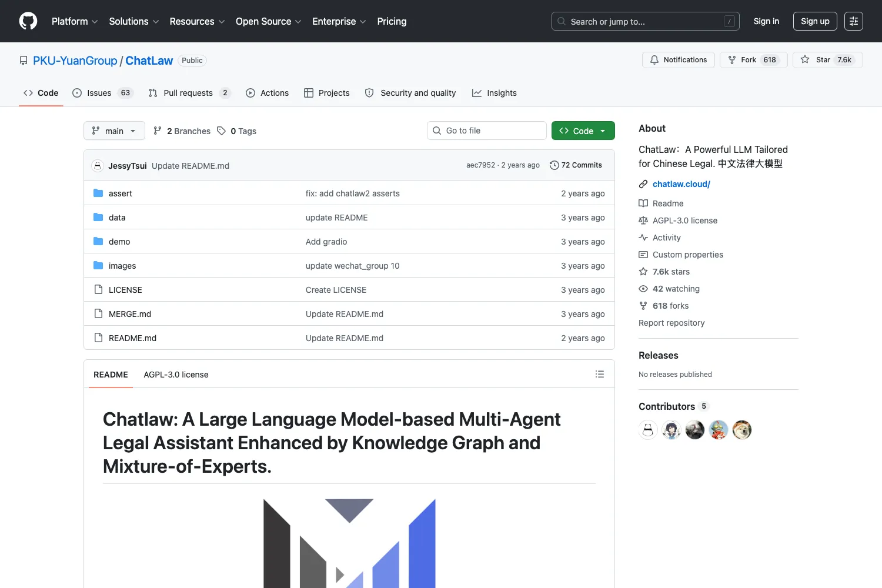The width and height of the screenshot is (882, 588).
Task: Open the third contributor avatar
Action: point(695,430)
